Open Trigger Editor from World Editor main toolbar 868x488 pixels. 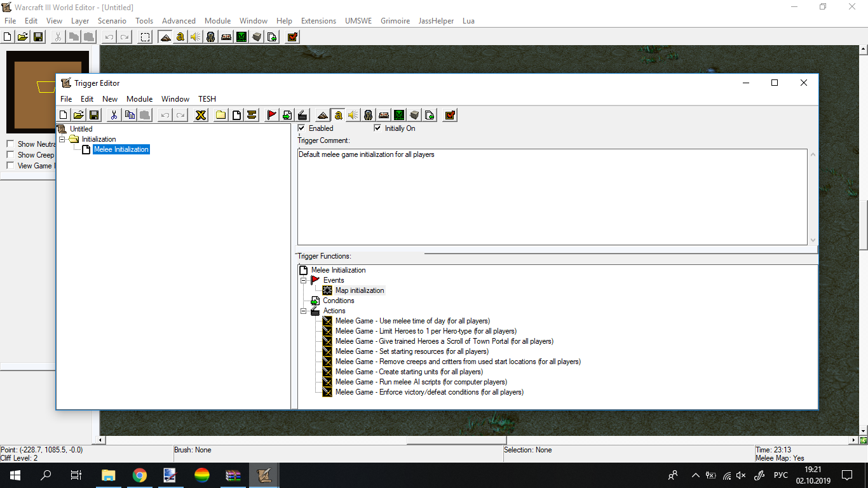tap(180, 37)
